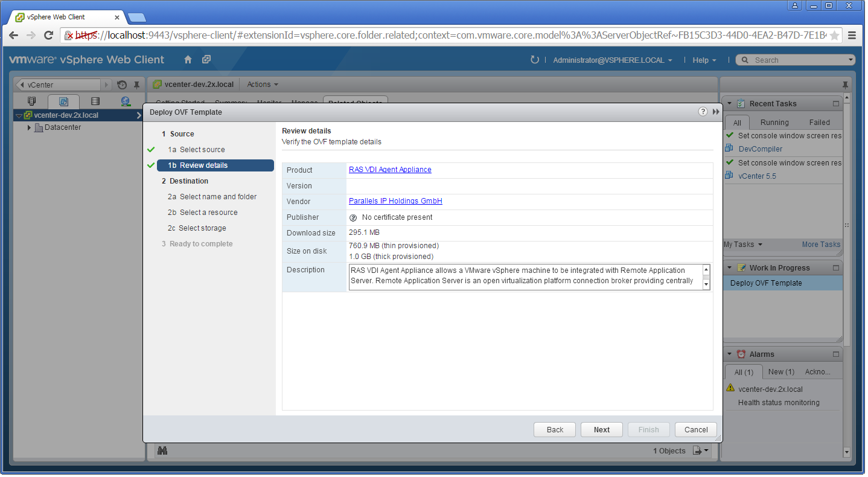This screenshot has width=868, height=477.
Task: Open the RAS VDI Agent Appliance link
Action: (x=390, y=170)
